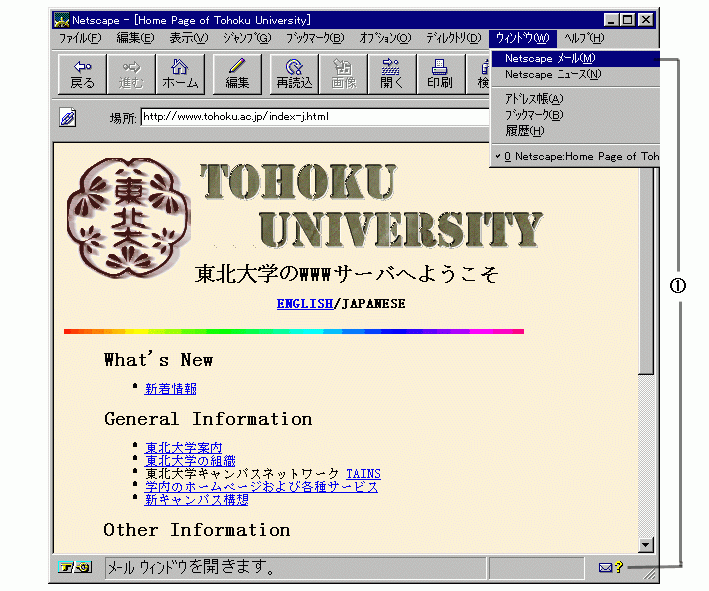Open the 新キャンパス構想 link
709x591 pixels.
pyautogui.click(x=196, y=500)
